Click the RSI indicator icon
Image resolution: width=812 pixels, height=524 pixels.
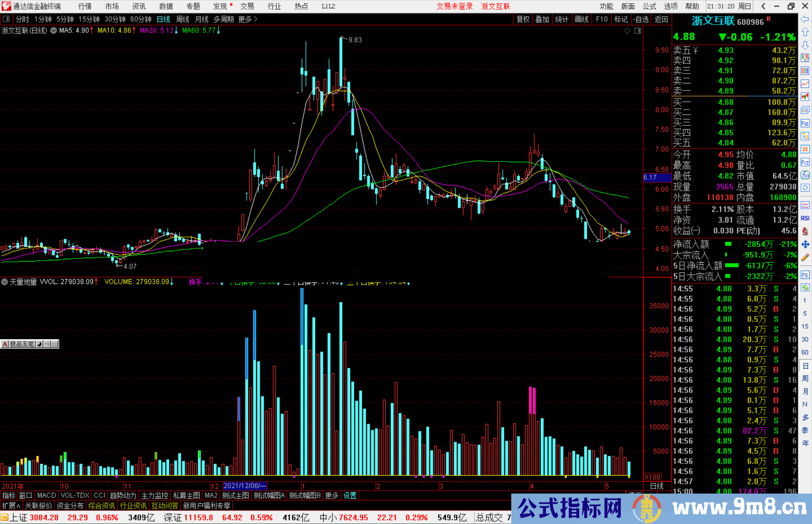tap(805, 218)
